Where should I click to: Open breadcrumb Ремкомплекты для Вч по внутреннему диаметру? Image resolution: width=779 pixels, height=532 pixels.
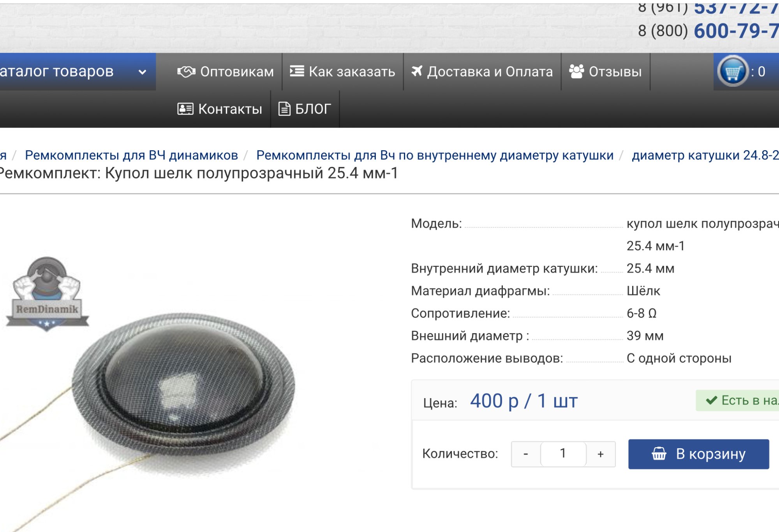tap(435, 155)
